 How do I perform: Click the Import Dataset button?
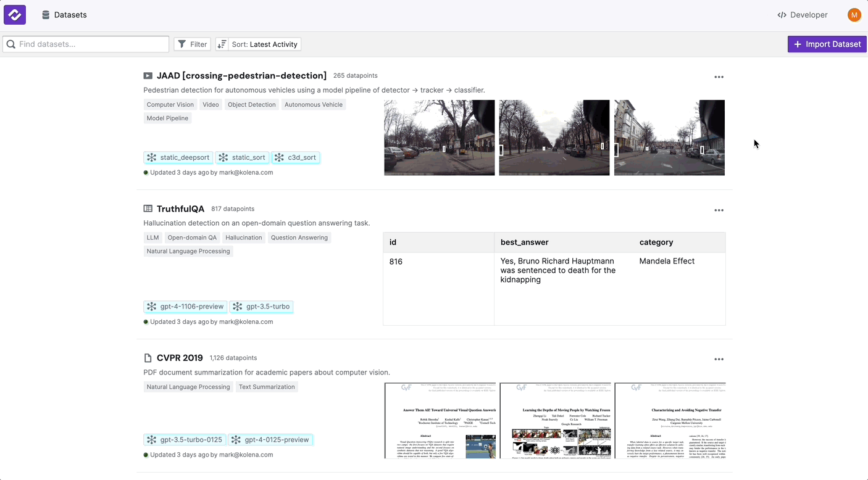coord(827,44)
